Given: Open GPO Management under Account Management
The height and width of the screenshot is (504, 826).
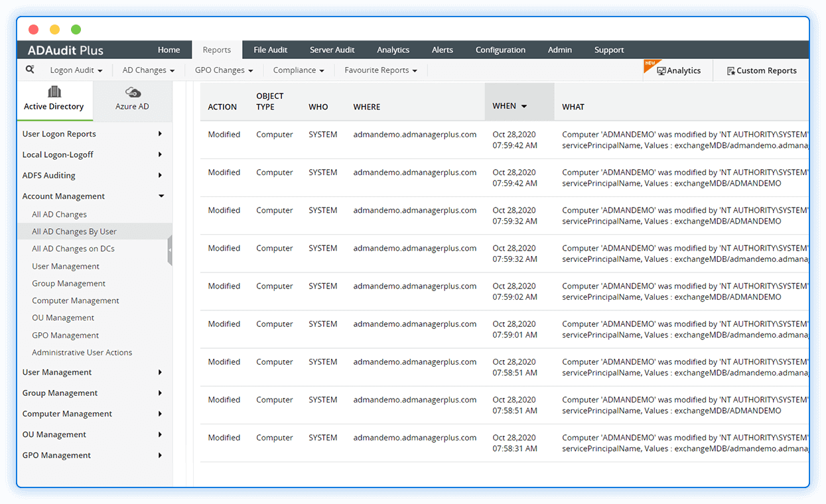Looking at the screenshot, I should [x=66, y=336].
